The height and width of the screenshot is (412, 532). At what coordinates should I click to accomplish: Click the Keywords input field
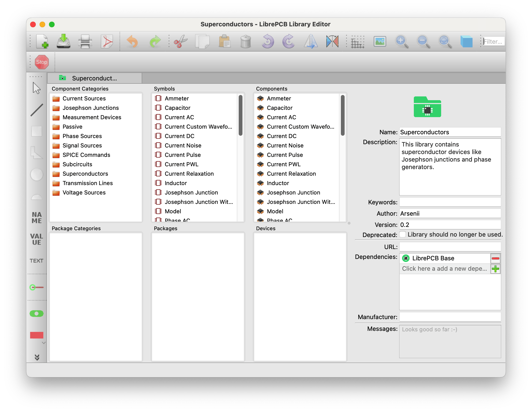pyautogui.click(x=450, y=202)
